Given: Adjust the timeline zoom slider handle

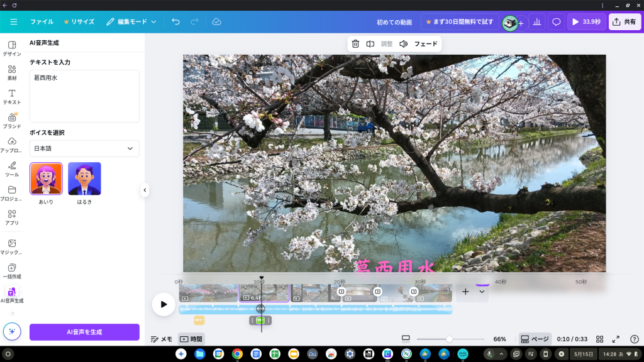Looking at the screenshot, I should pyautogui.click(x=449, y=339).
